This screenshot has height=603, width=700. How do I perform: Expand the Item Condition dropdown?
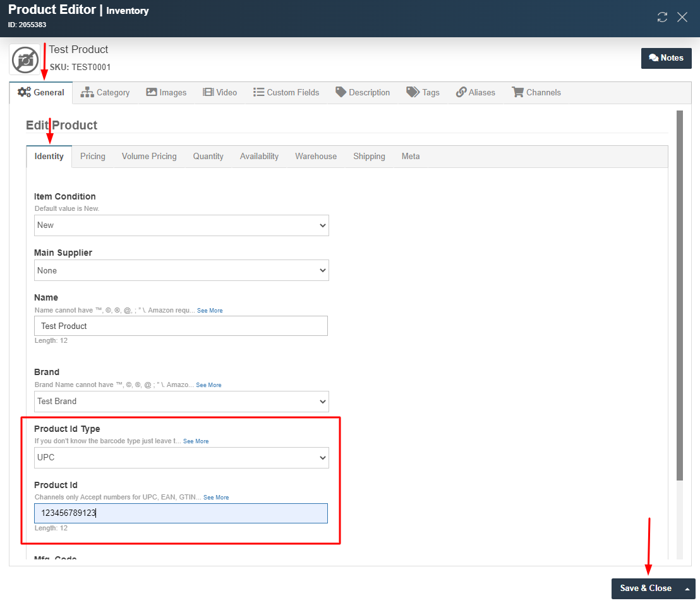click(181, 225)
